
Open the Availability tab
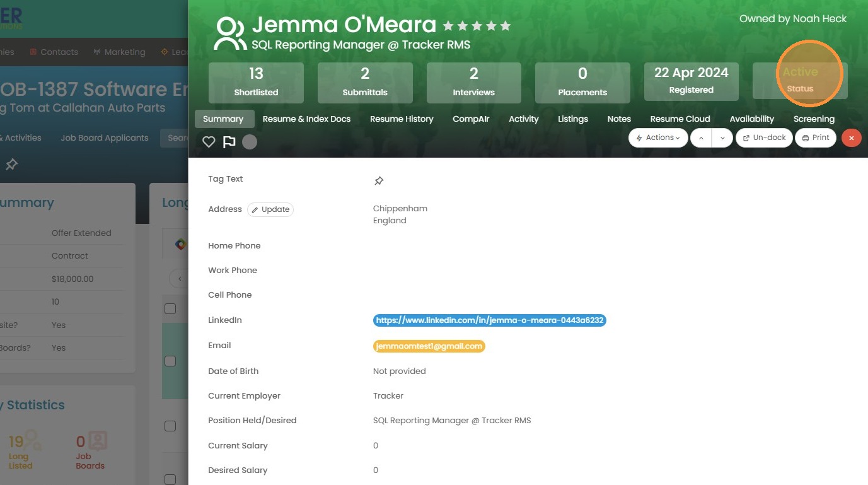(752, 119)
